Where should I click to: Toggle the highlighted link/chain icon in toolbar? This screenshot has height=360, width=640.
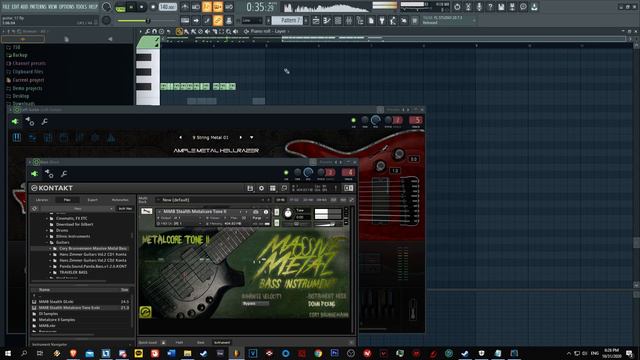coord(218,20)
